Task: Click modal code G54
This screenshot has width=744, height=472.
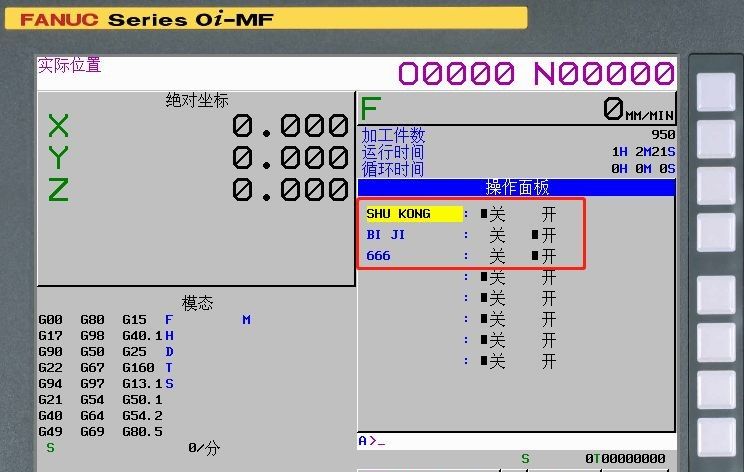Action: (92, 400)
